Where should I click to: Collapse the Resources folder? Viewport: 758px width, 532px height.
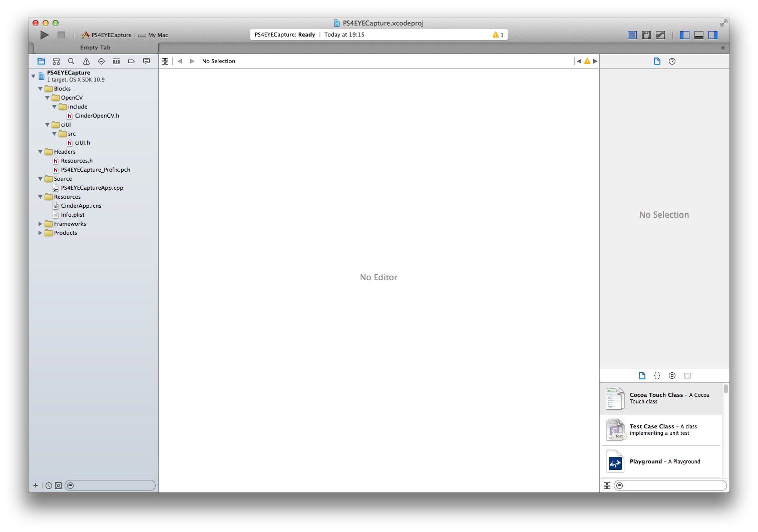(41, 197)
